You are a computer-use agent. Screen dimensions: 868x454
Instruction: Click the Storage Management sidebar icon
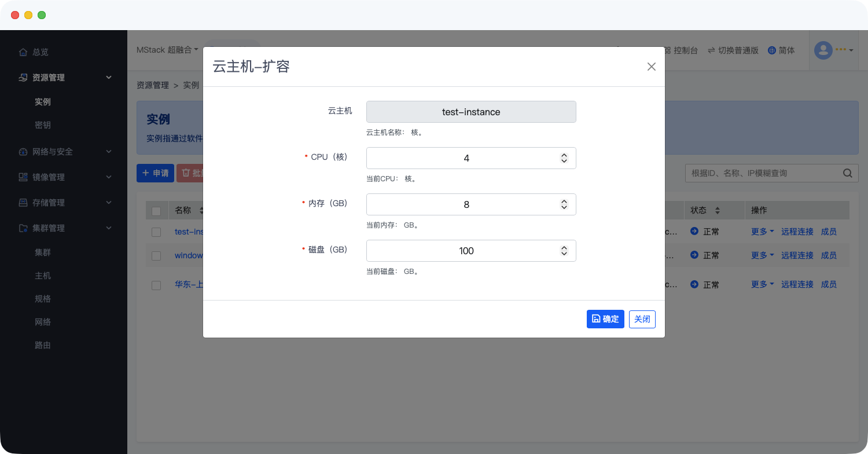23,203
